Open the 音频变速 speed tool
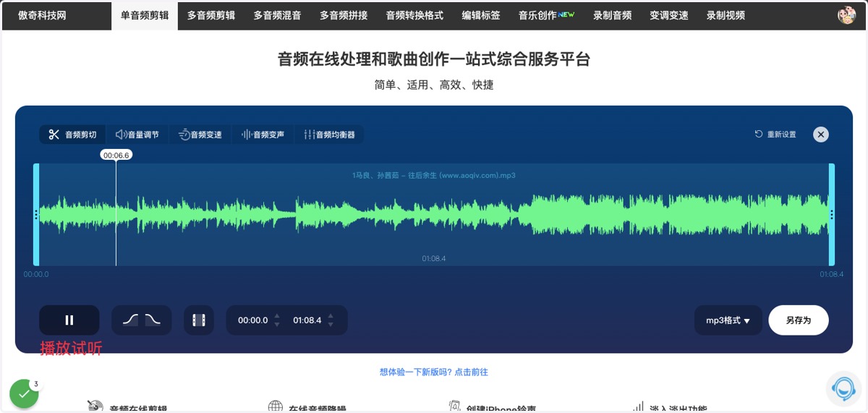This screenshot has height=413, width=868. click(200, 135)
